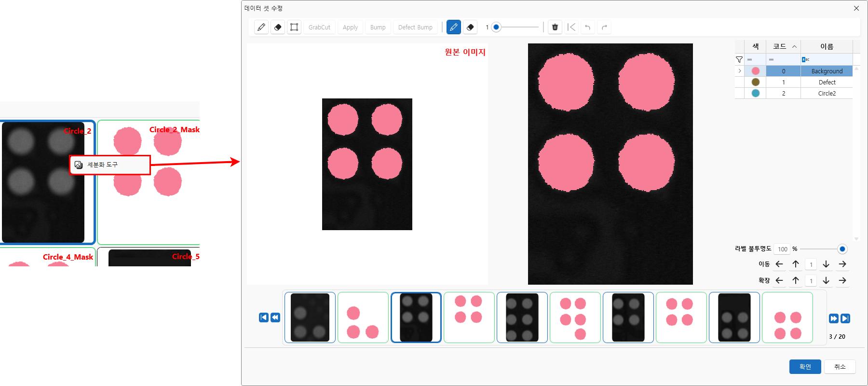Jump to the last image in thumbnail strip

click(845, 318)
